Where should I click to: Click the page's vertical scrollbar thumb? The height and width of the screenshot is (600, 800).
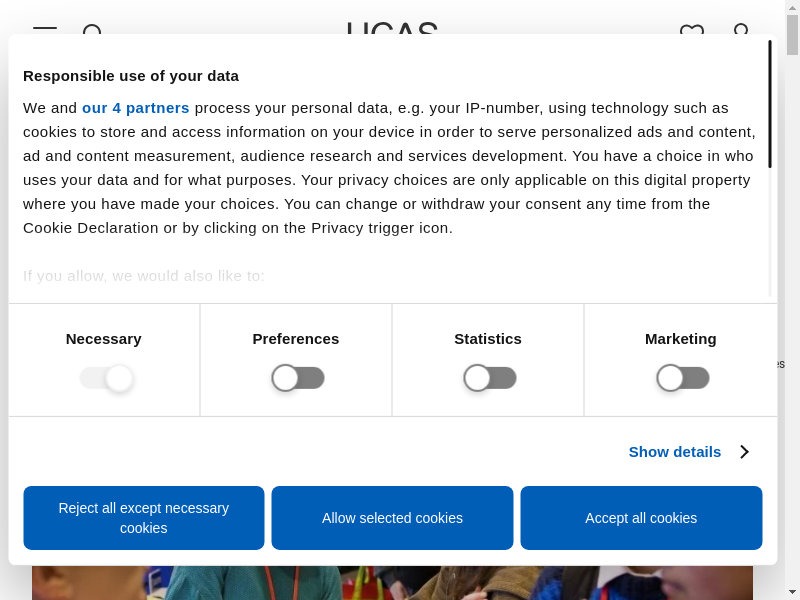point(792,34)
